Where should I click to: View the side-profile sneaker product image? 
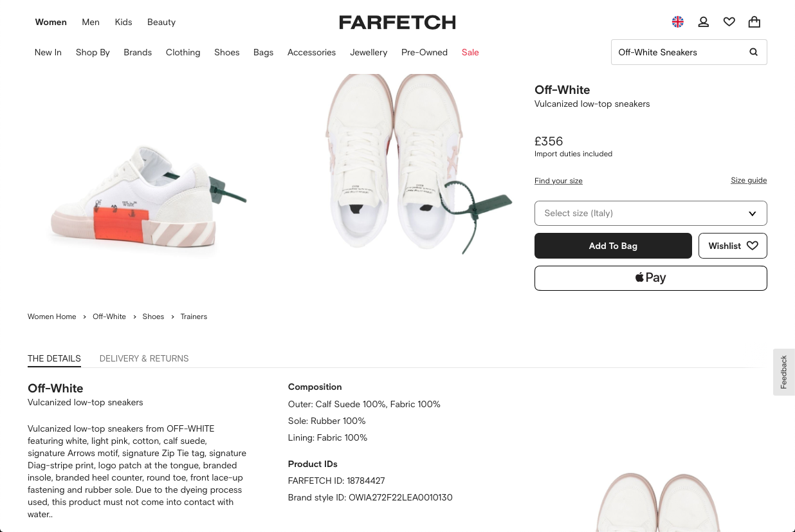(x=148, y=199)
